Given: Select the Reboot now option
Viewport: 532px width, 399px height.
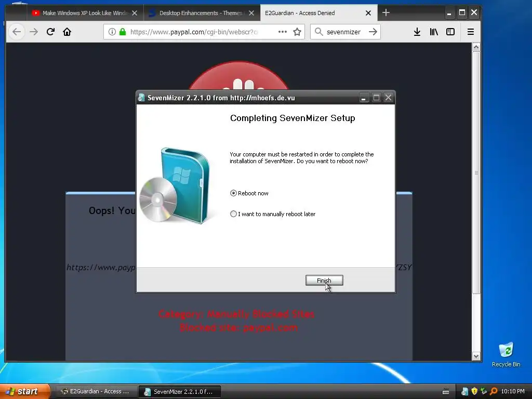Looking at the screenshot, I should coord(233,193).
